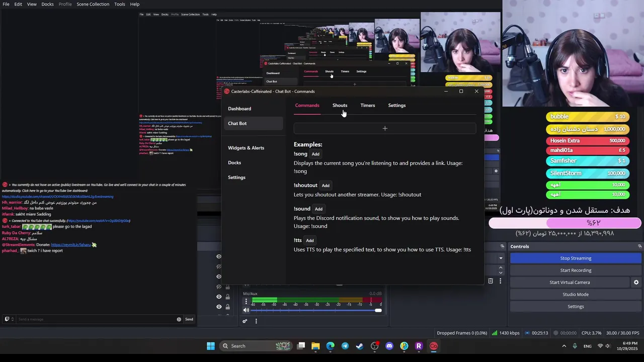644x362 pixels.
Task: Open virtual camera configuration gear
Action: [636, 283]
